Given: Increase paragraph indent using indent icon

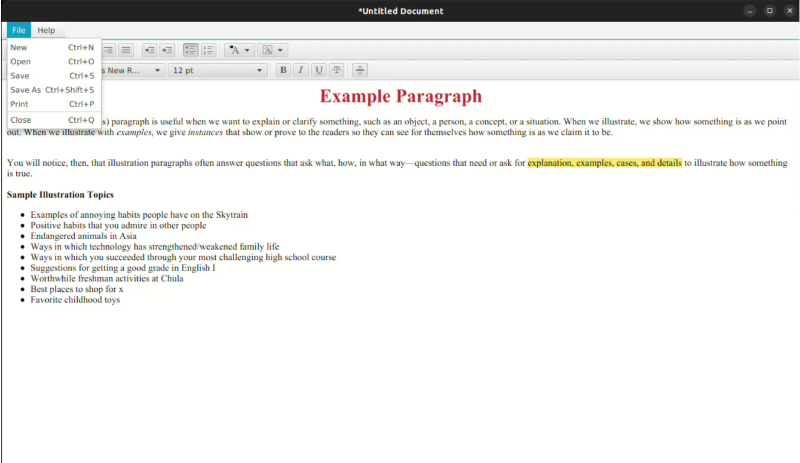Looking at the screenshot, I should (x=167, y=50).
